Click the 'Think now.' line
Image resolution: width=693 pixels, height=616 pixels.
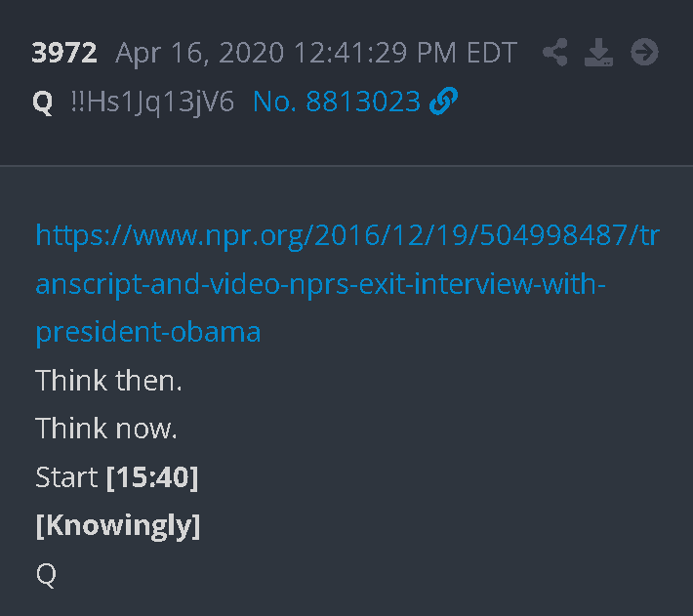click(x=106, y=429)
